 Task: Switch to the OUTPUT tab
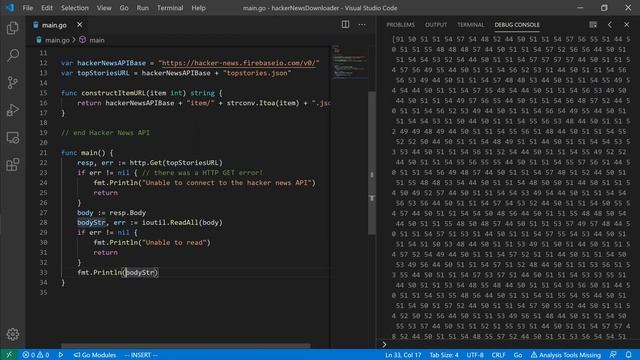pyautogui.click(x=436, y=25)
